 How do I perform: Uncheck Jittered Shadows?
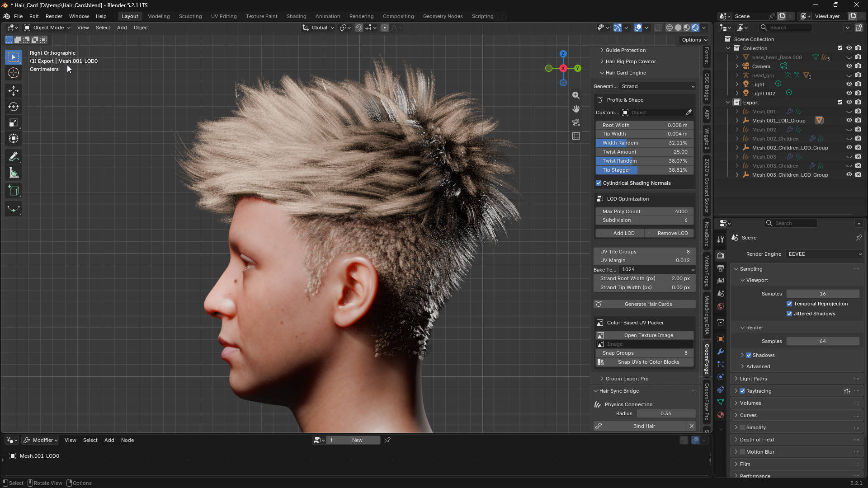coord(789,314)
